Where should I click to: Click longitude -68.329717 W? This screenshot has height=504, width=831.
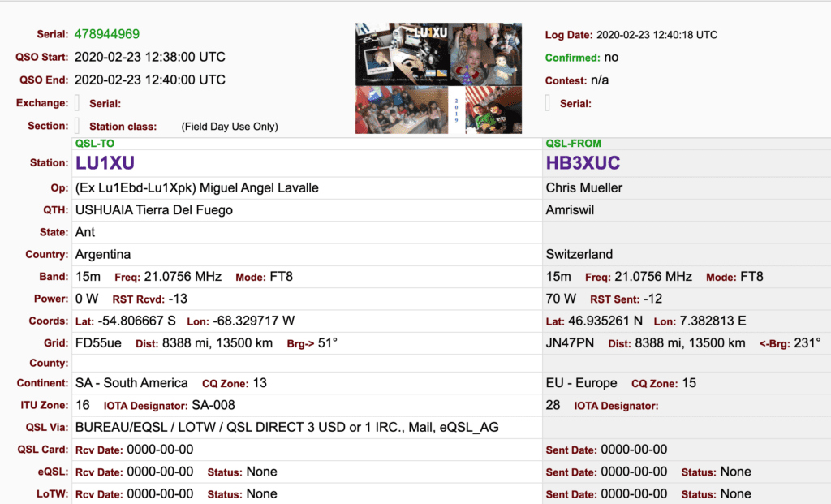pyautogui.click(x=254, y=321)
